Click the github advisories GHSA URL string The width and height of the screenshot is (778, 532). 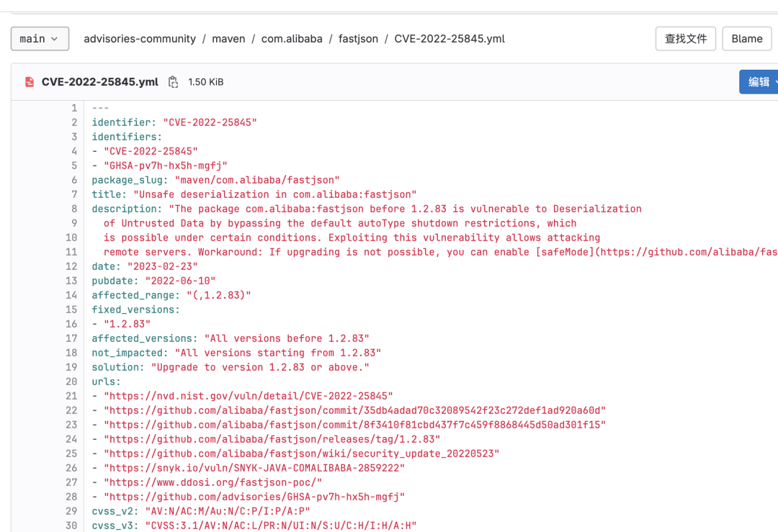pos(254,496)
